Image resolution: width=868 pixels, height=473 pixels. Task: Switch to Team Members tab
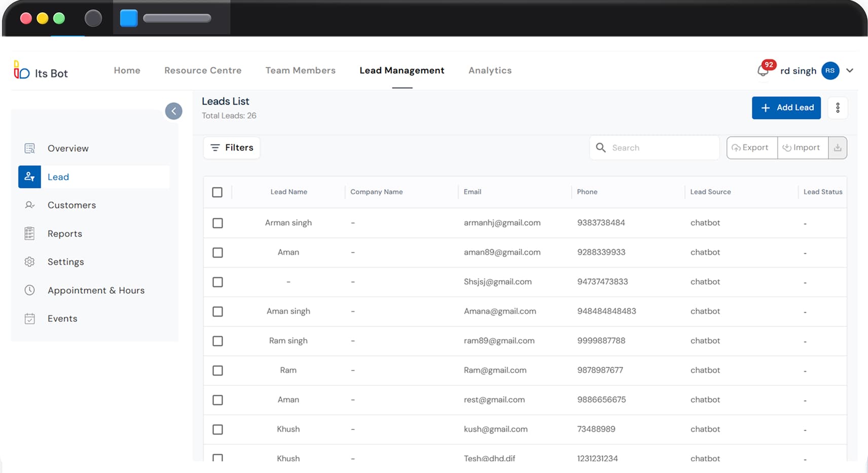[300, 71]
